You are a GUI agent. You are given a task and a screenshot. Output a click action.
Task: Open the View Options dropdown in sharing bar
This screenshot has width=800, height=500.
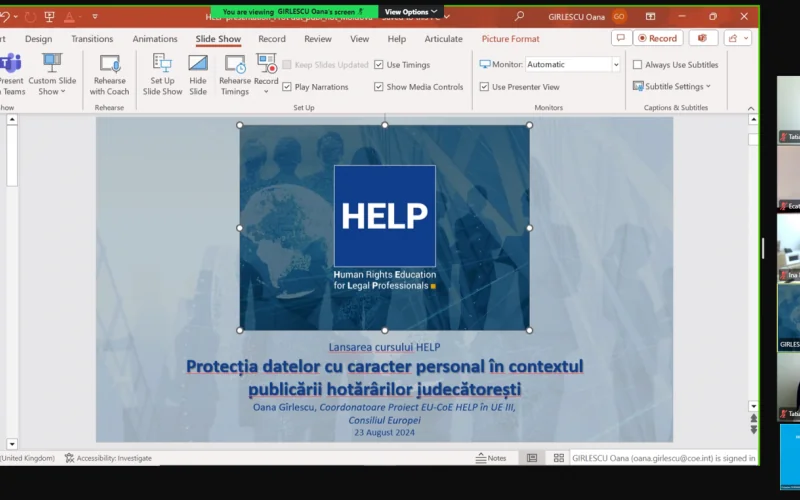click(x=410, y=12)
